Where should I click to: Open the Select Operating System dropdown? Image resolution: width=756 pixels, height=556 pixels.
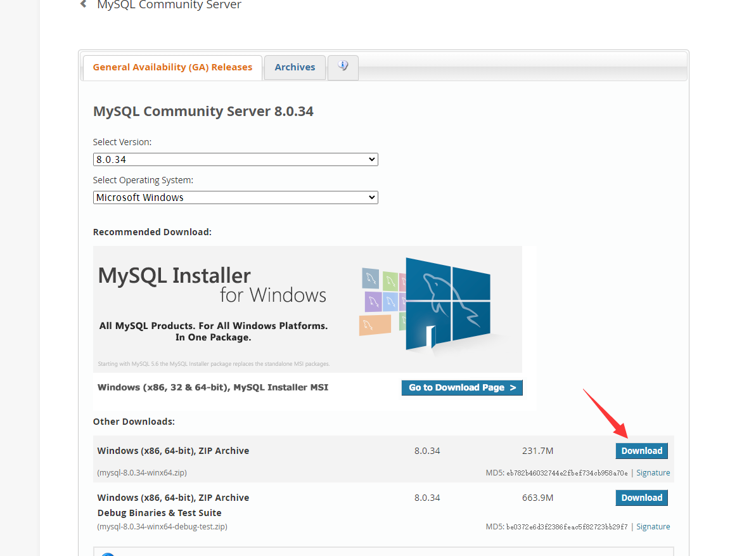[x=235, y=198]
